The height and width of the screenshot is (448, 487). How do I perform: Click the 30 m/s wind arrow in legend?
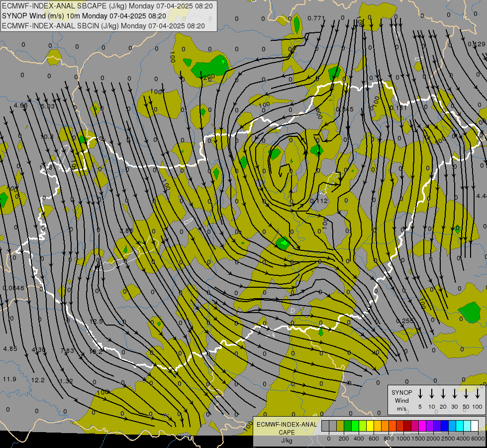click(454, 394)
